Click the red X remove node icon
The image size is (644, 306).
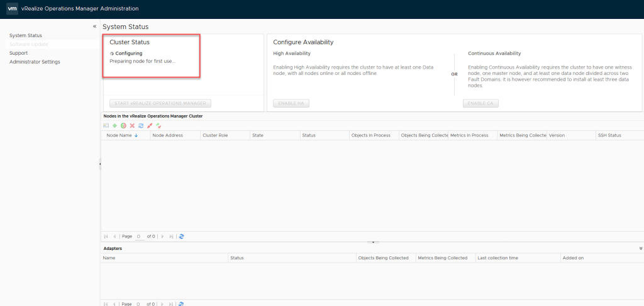pyautogui.click(x=132, y=126)
